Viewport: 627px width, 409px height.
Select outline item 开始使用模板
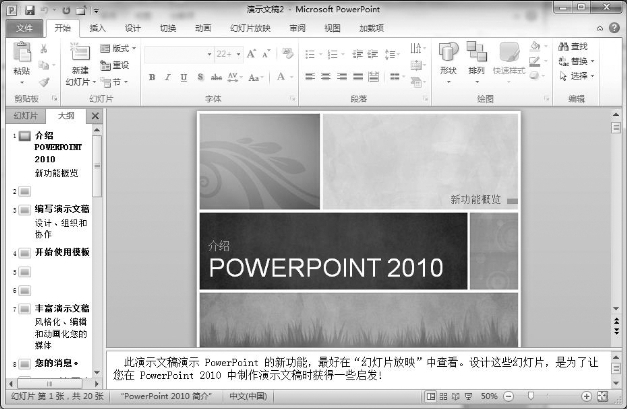coord(62,252)
